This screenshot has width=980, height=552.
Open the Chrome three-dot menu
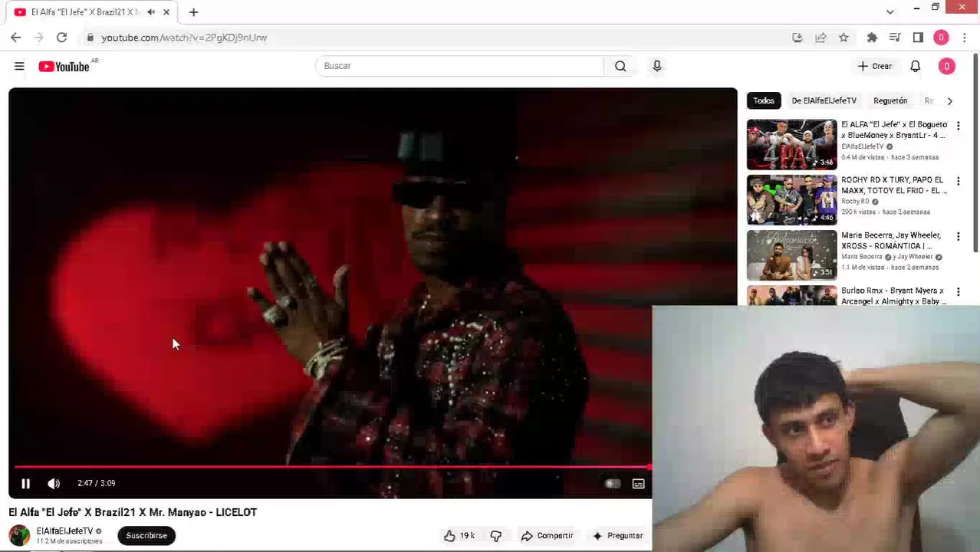pyautogui.click(x=964, y=38)
